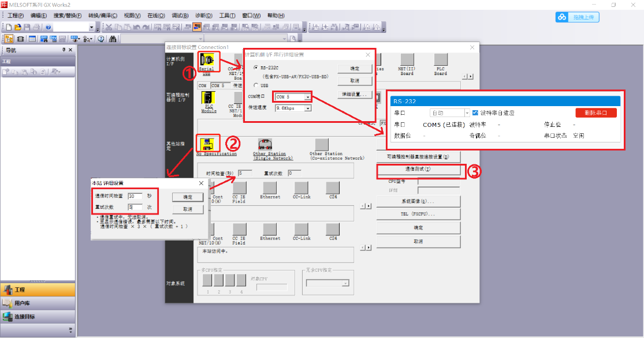
Task: Open the 工具(T) menu
Action: (x=227, y=16)
